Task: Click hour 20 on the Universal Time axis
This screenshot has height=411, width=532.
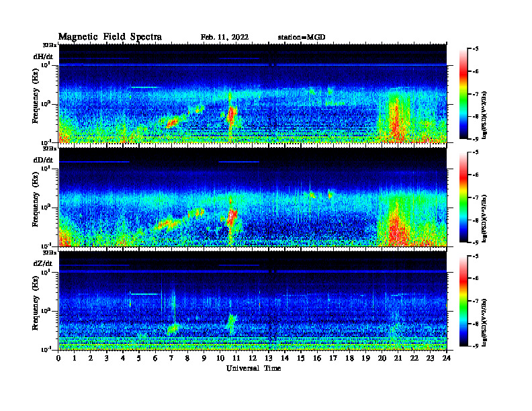Action: tap(382, 358)
